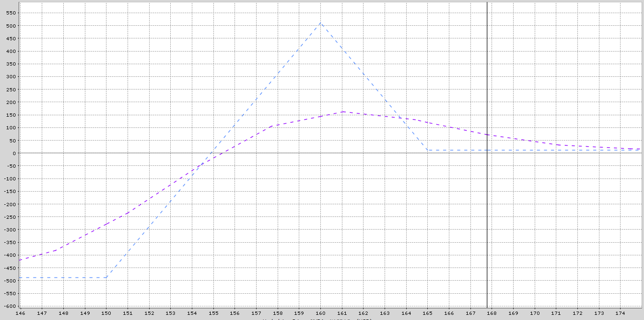644x320 pixels.
Task: Click the x-axis price label 174
Action: pyautogui.click(x=621, y=313)
